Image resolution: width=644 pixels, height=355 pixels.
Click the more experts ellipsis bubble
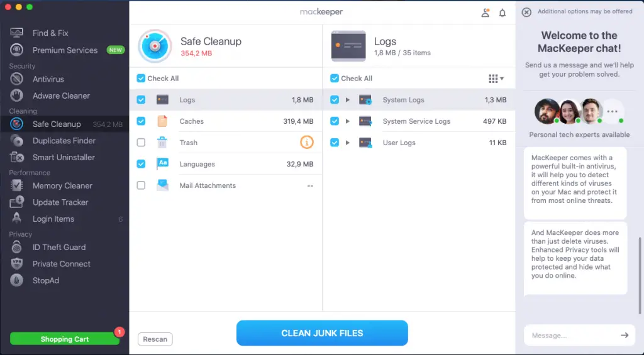coord(613,111)
